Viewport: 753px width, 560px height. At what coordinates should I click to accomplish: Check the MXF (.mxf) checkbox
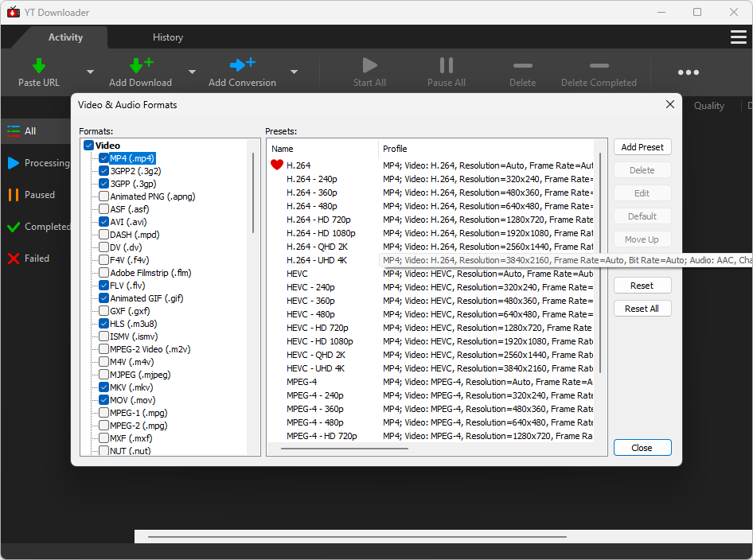pos(103,438)
